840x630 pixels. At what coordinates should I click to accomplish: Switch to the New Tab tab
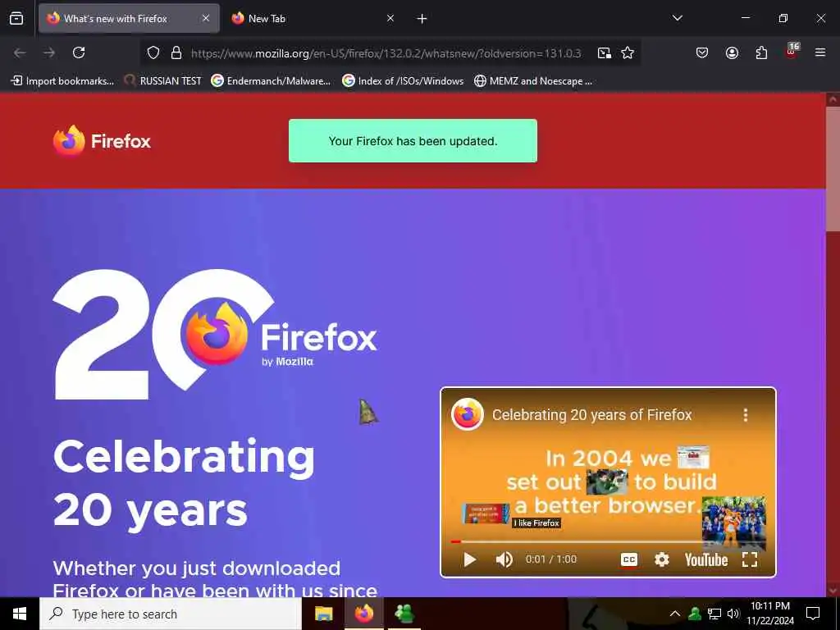click(313, 18)
